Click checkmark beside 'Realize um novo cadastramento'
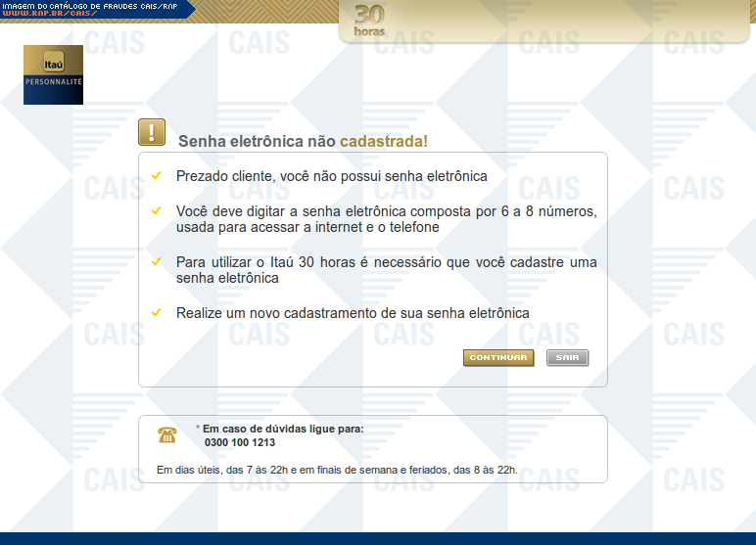The image size is (756, 545). (x=156, y=313)
